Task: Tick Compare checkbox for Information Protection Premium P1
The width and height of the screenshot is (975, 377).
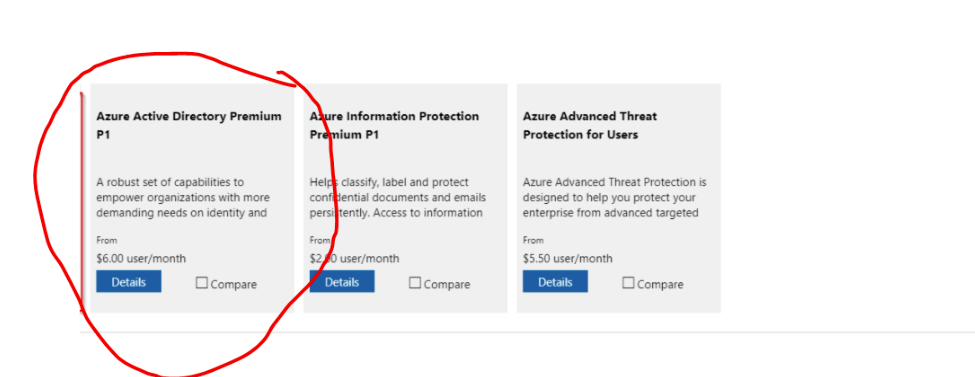Action: pos(415,283)
